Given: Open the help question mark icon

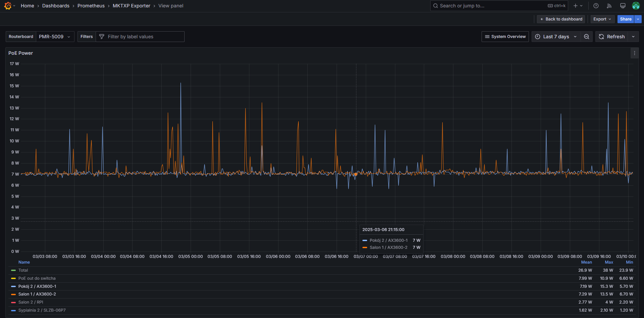Looking at the screenshot, I should [596, 6].
